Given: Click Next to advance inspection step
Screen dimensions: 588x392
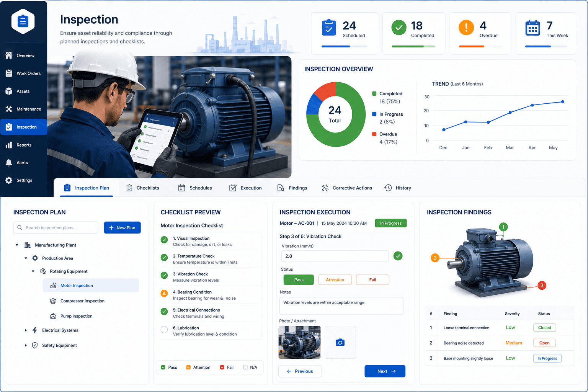Looking at the screenshot, I should pos(385,371).
